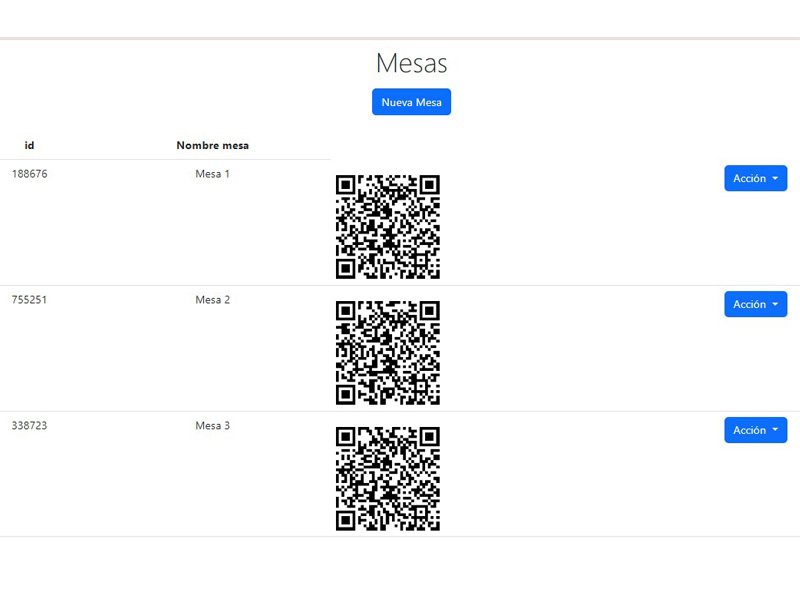Screen dimensions: 800x600
Task: Click the Mesa 3 name cell
Action: (213, 426)
